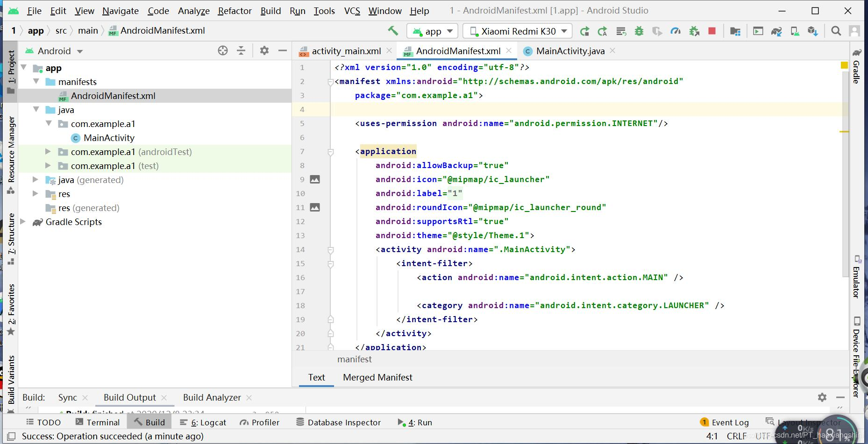Expand Gradle Scripts node
Viewport: 868px width, 444px height.
pos(23,222)
